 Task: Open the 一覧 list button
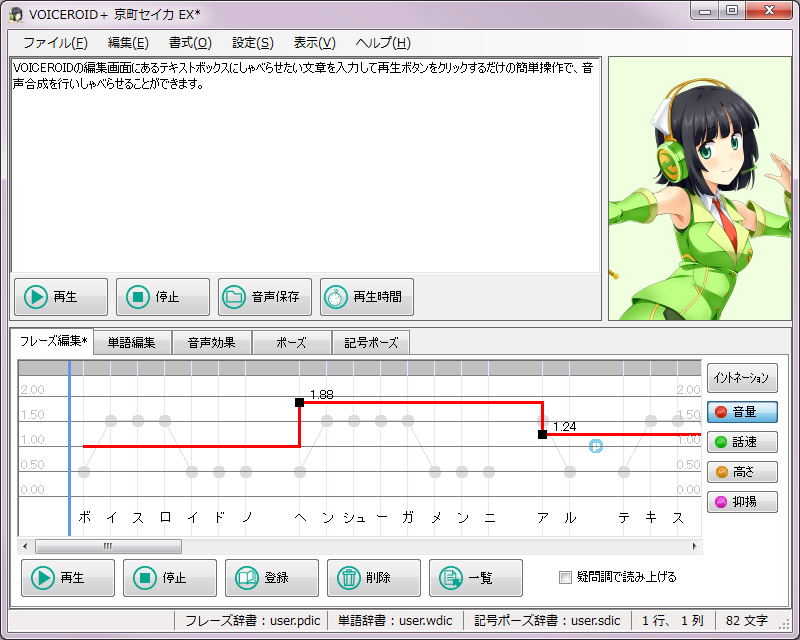pos(476,578)
